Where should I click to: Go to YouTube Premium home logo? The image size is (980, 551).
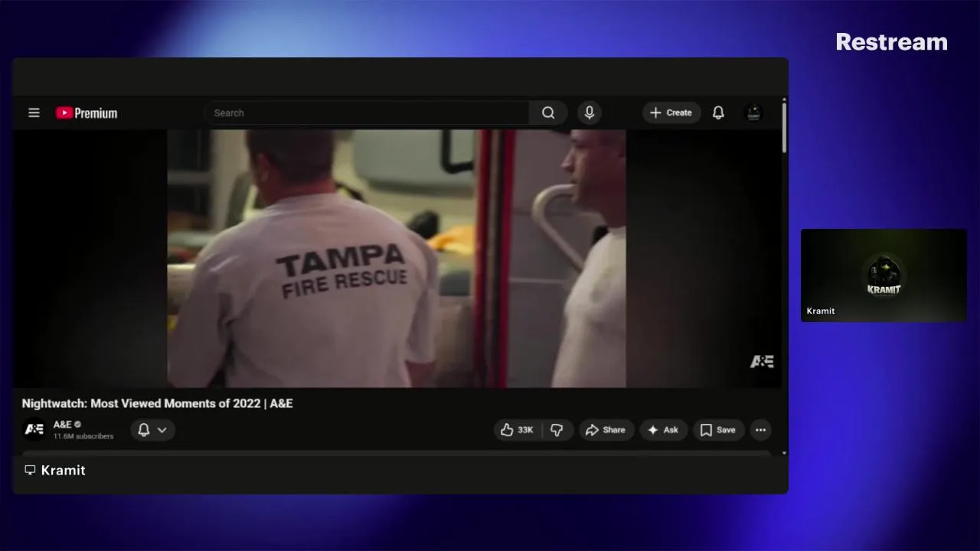tap(87, 113)
